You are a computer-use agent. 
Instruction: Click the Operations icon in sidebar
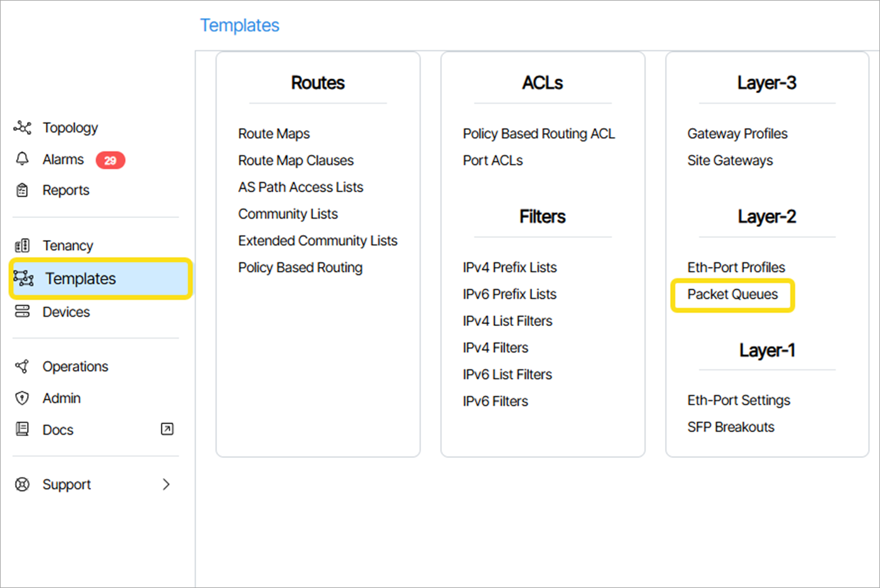coord(23,366)
